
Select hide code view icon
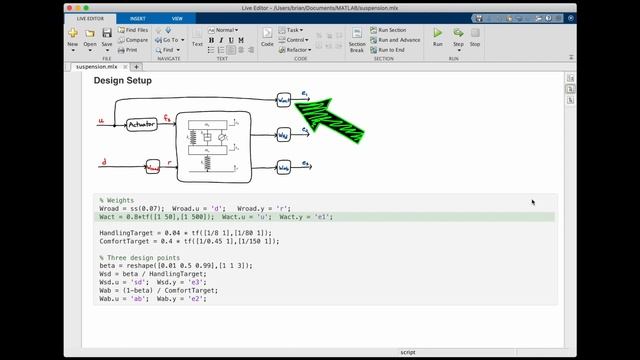click(570, 100)
